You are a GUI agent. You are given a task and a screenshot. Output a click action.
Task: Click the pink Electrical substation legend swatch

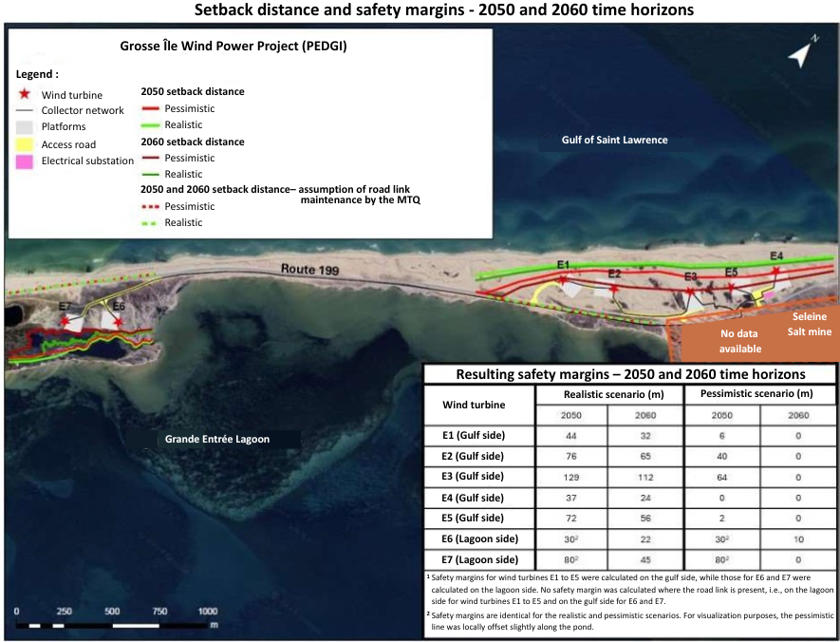tap(25, 161)
